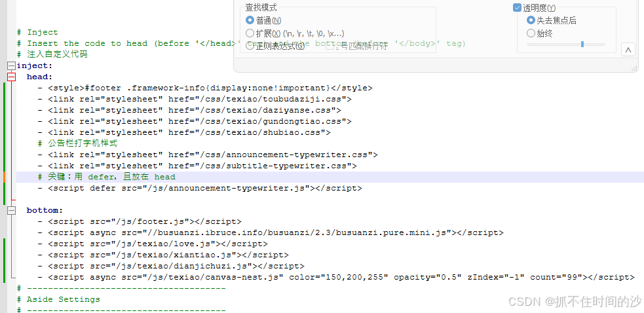Click the canvas-nest.js script line
Screen dimensions: 644x313
pyautogui.click(x=336, y=277)
